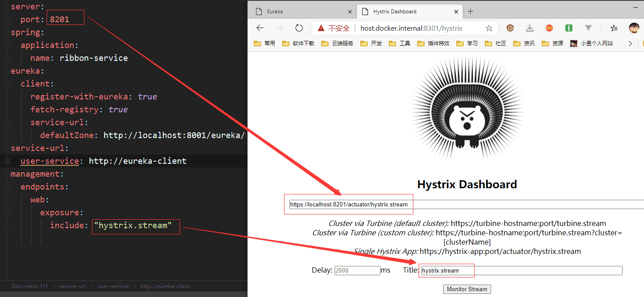Collapse the 'exposure:' block fold marker
The height and width of the screenshot is (297, 644).
click(x=7, y=212)
